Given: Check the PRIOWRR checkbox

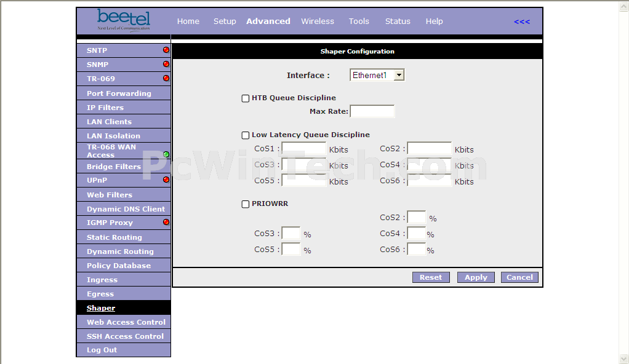Looking at the screenshot, I should [x=246, y=204].
